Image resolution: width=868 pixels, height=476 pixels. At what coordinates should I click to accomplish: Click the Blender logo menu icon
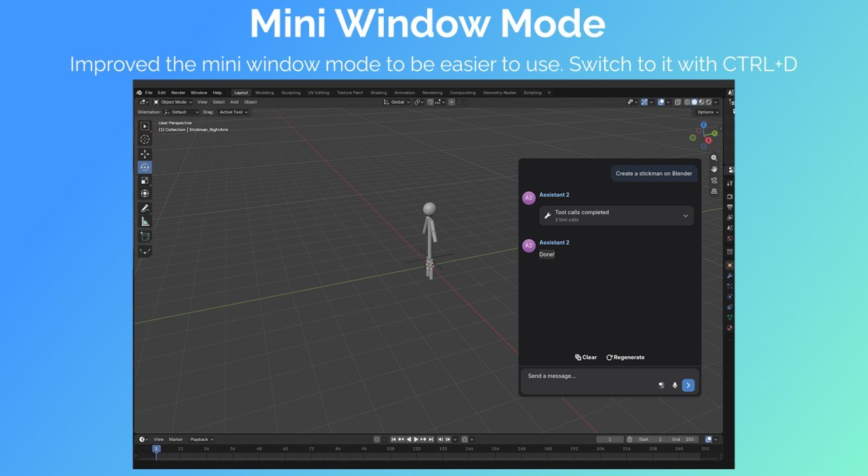click(139, 92)
